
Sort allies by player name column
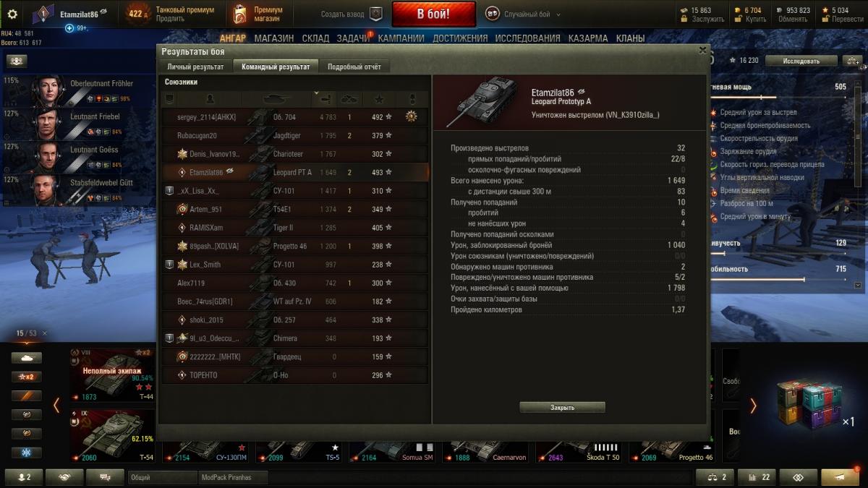coord(209,98)
